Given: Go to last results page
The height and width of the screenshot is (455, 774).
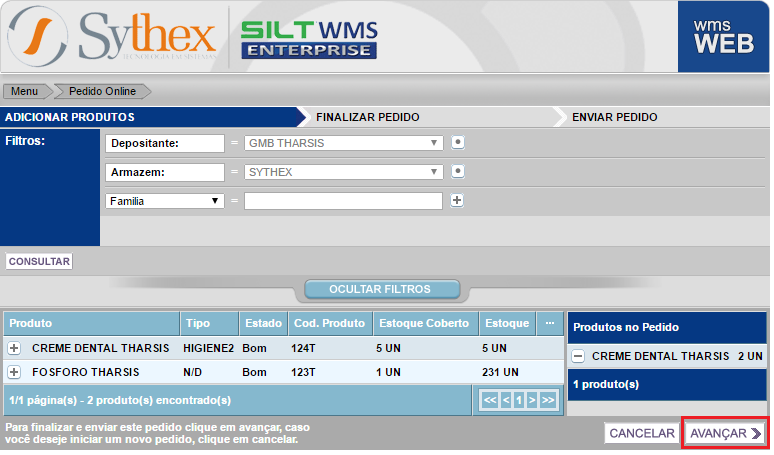Looking at the screenshot, I should pos(548,400).
